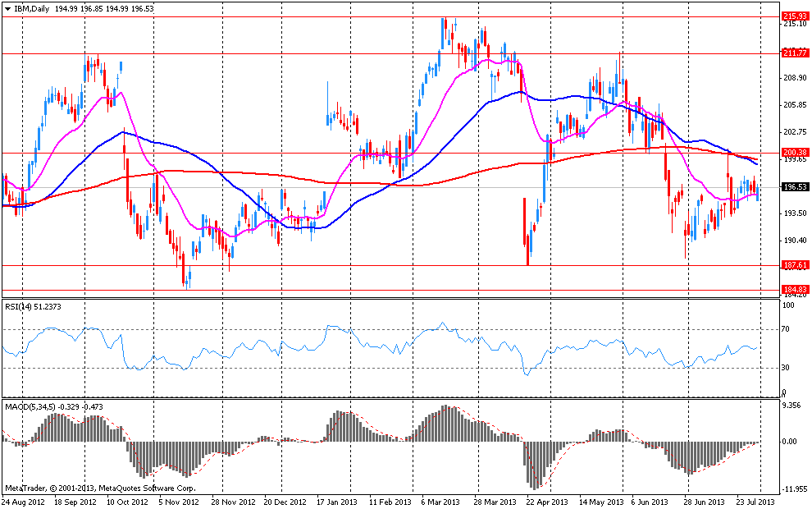
Task: Click the 193.50 price scale value
Action: [795, 213]
